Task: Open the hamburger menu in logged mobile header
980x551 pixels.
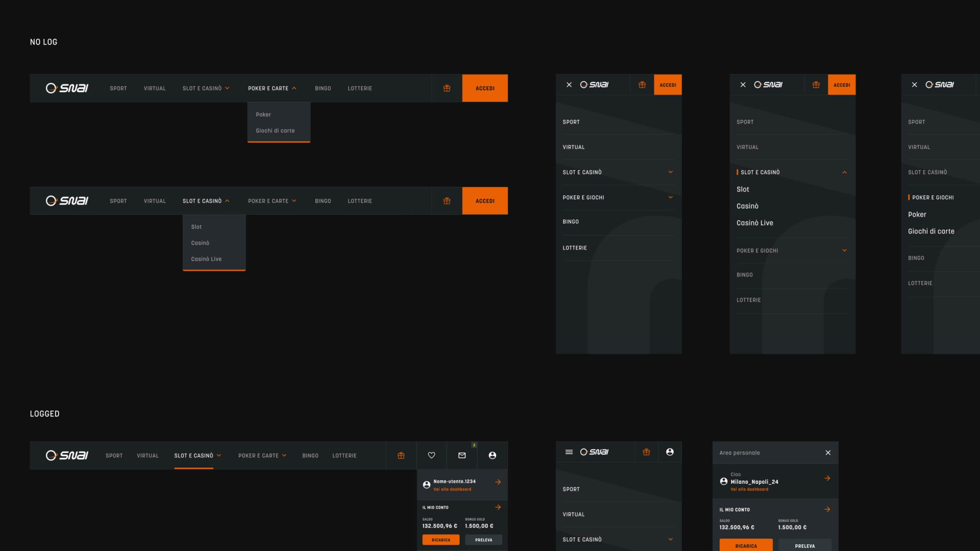Action: [569, 452]
